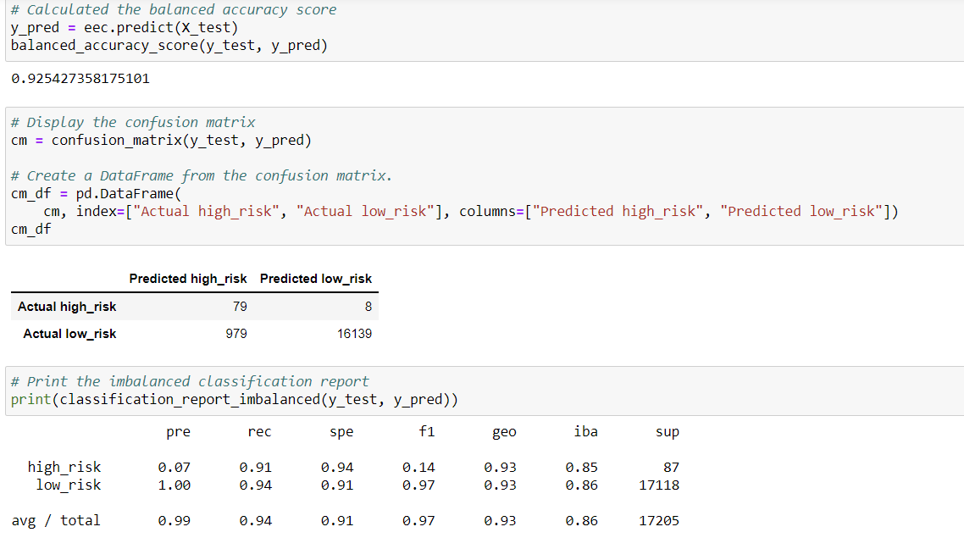The image size is (964, 560).
Task: Click the cm = confusion_matrix(y_test, y_pred) line
Action: click(161, 140)
